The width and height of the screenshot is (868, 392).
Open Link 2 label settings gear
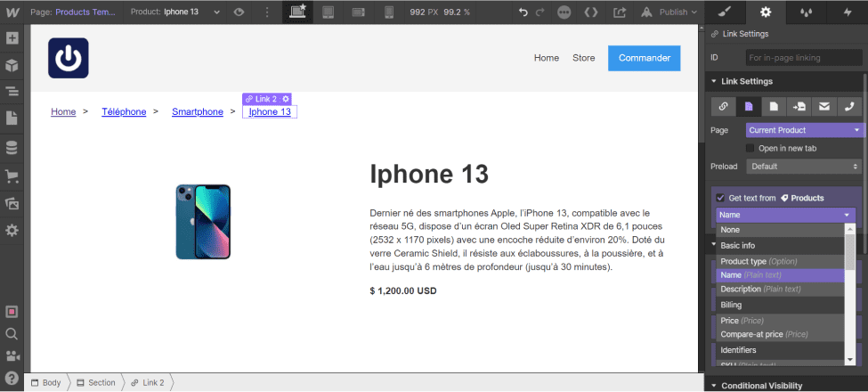point(286,99)
